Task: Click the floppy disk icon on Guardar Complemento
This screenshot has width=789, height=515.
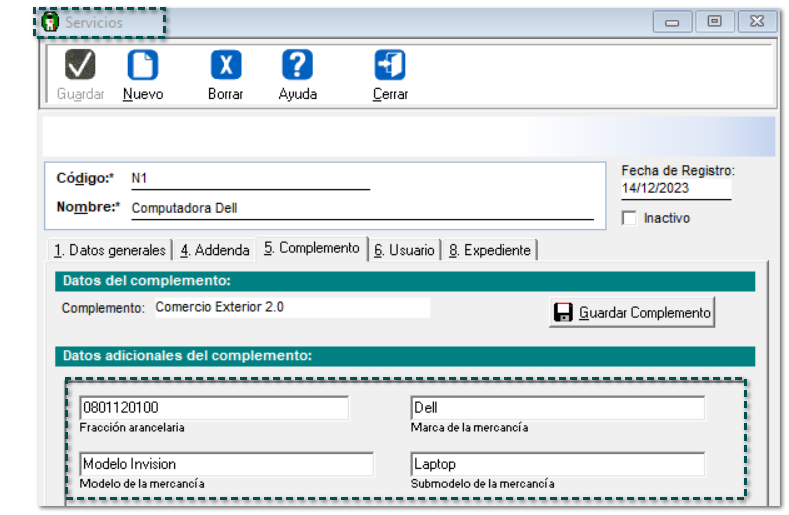Action: (563, 313)
